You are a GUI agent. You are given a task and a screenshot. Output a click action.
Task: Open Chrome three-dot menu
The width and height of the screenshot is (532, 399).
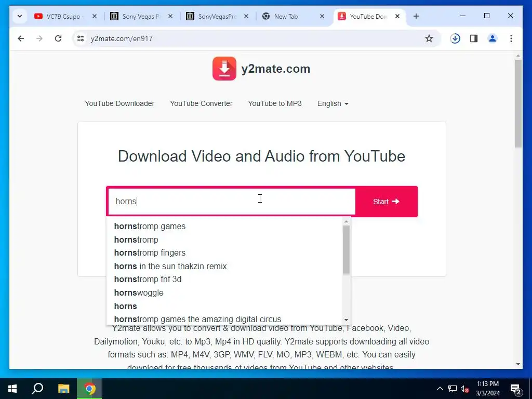[x=511, y=38]
